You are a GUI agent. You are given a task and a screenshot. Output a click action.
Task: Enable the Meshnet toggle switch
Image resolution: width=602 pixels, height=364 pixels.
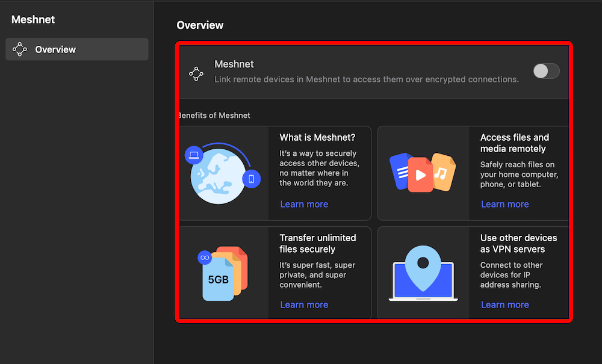click(546, 71)
